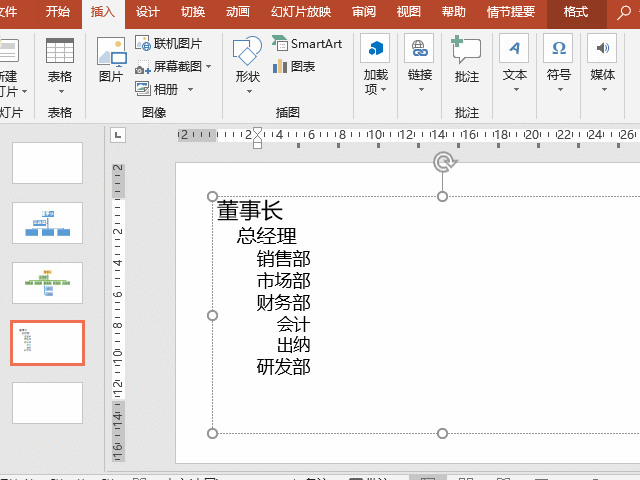This screenshot has width=640, height=480.
Task: Expand the 链接 dropdown arrow
Action: 421,90
